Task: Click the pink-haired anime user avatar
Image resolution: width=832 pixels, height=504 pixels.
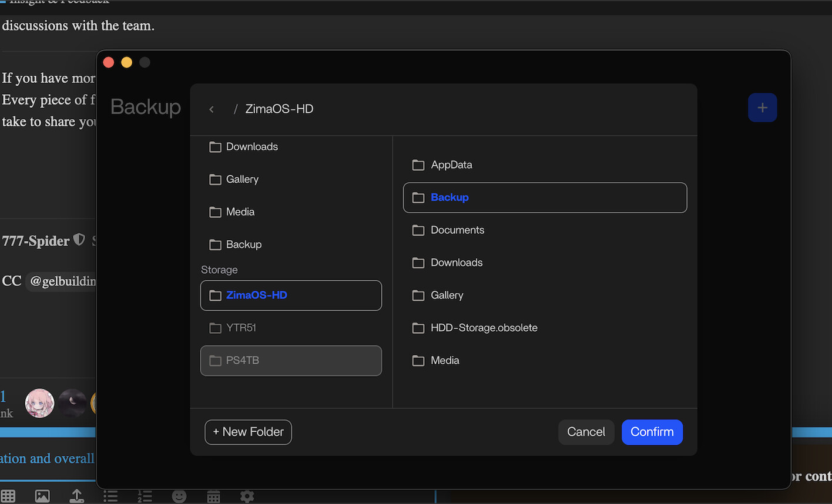Action: pyautogui.click(x=39, y=404)
